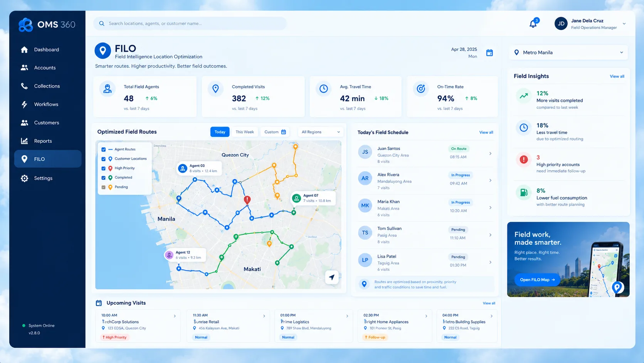Click the large FILO location pin icon

click(103, 51)
